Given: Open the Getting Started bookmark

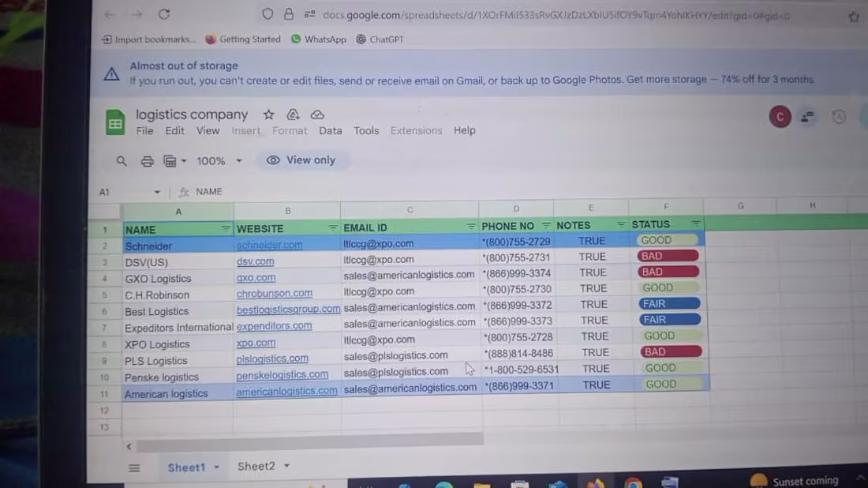Looking at the screenshot, I should pyautogui.click(x=243, y=39).
